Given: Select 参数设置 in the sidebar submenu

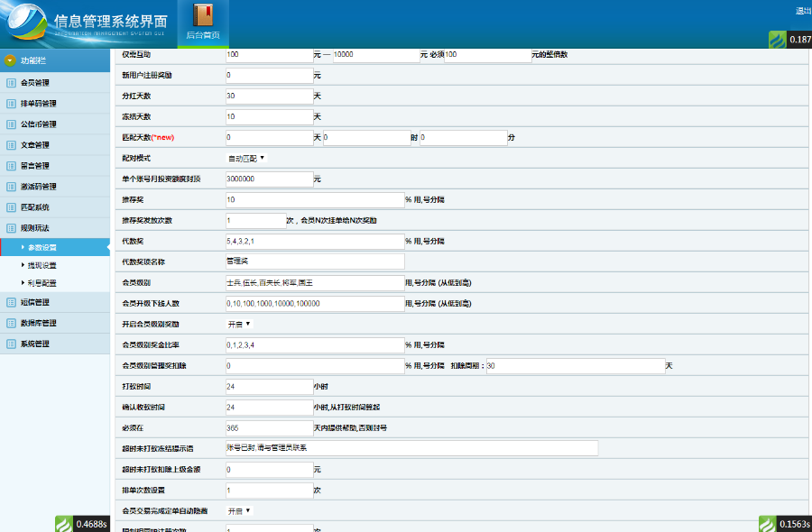Looking at the screenshot, I should click(x=42, y=247).
